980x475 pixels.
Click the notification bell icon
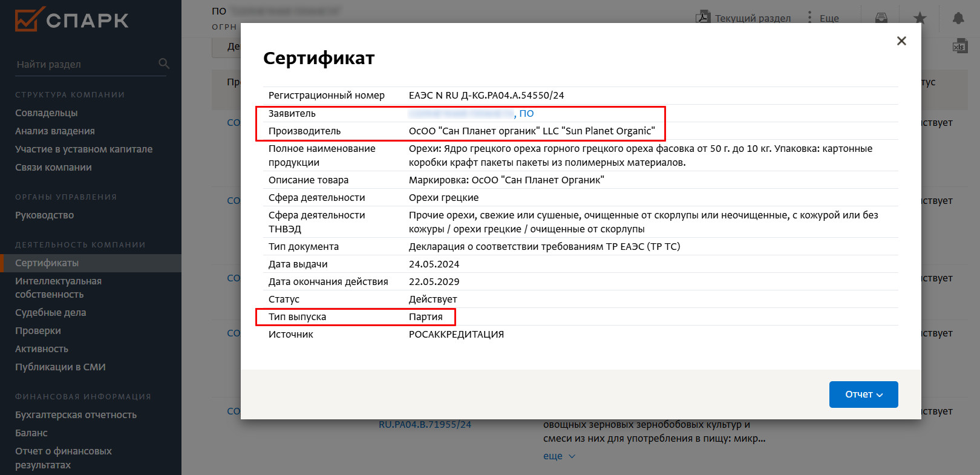coord(958,18)
